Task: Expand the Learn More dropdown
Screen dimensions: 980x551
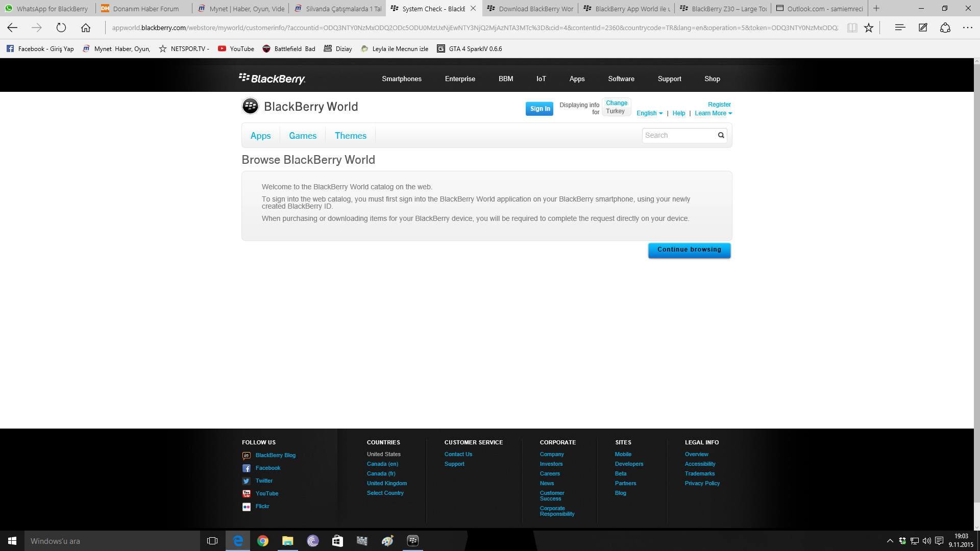Action: click(x=713, y=113)
